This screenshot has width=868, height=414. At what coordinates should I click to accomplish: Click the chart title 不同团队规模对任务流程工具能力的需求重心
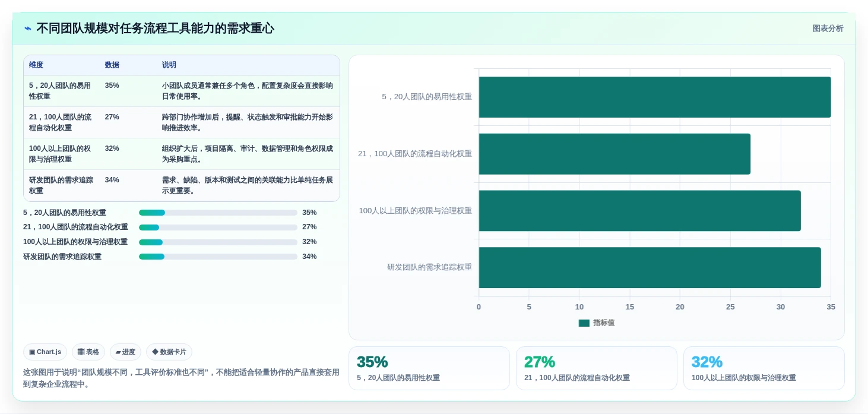pyautogui.click(x=155, y=29)
